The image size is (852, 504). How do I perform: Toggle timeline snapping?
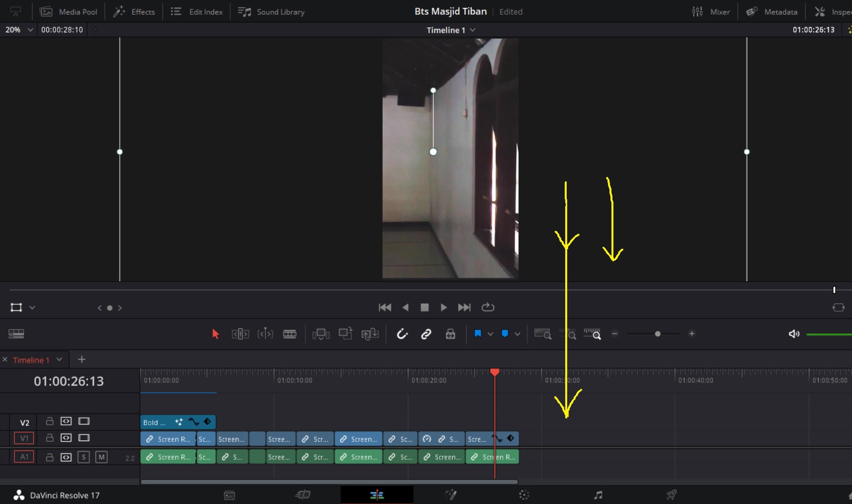(402, 334)
